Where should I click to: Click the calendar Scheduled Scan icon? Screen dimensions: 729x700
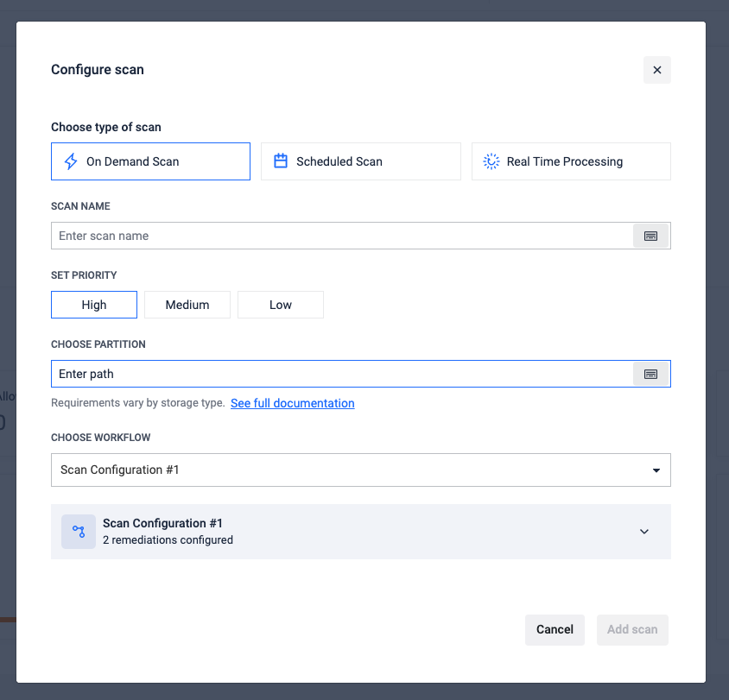[x=281, y=161]
